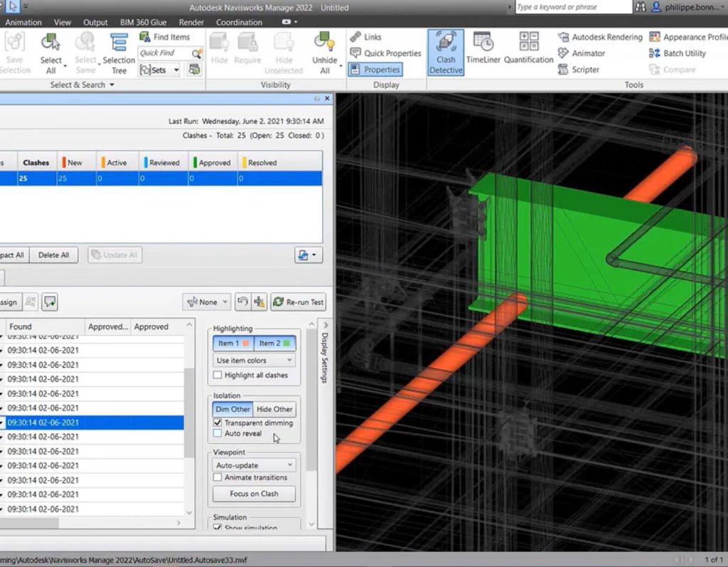Screen dimensions: 728x567
Task: Open import/export clash tests dropdown
Action: 309,255
